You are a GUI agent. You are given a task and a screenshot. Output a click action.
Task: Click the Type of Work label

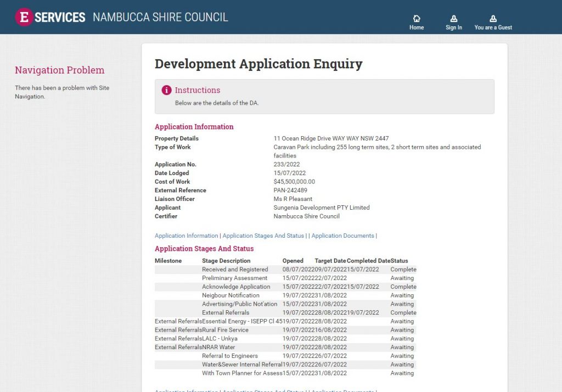tap(173, 147)
